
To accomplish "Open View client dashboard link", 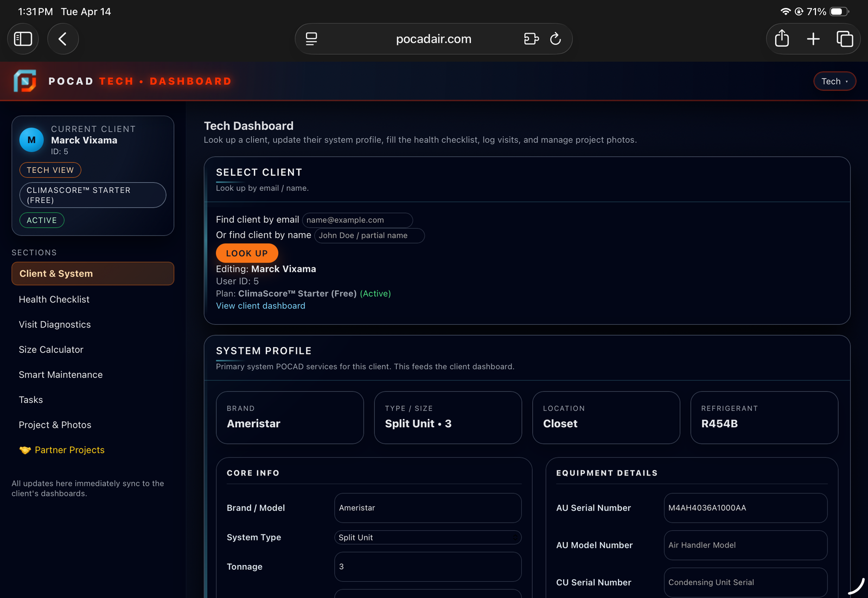I will [x=260, y=306].
